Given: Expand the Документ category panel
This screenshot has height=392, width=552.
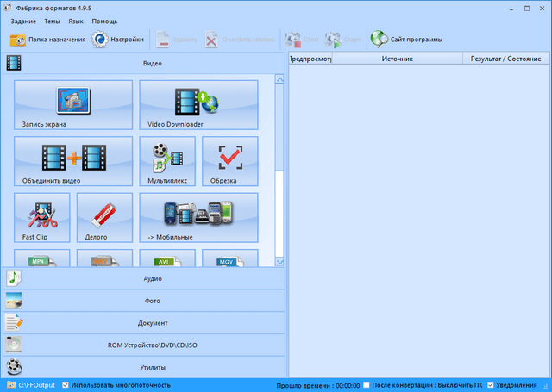Looking at the screenshot, I should tap(143, 323).
